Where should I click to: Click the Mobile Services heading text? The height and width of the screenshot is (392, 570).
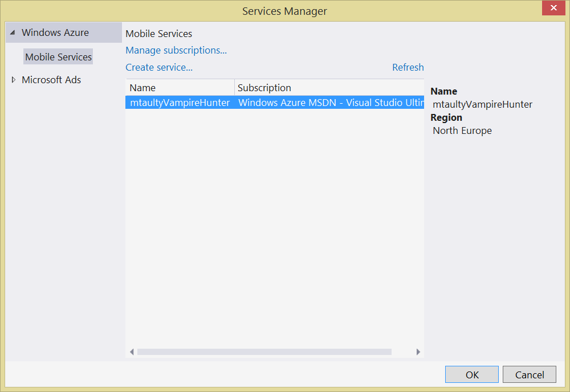tap(159, 34)
